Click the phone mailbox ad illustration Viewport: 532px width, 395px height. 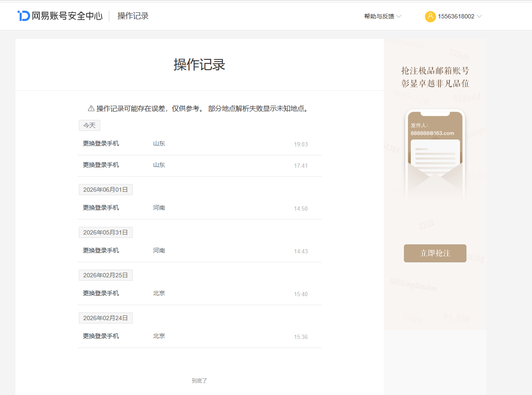[435, 154]
